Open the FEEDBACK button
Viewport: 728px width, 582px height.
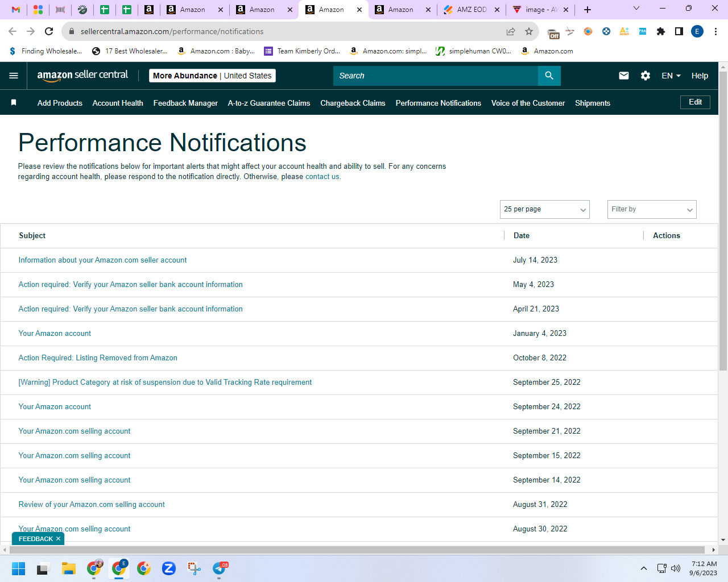click(35, 539)
